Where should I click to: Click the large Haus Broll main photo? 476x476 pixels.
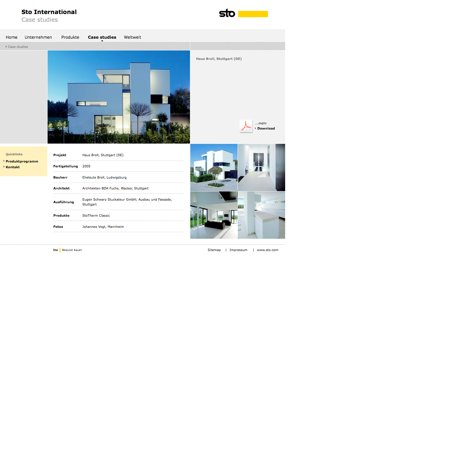[119, 97]
